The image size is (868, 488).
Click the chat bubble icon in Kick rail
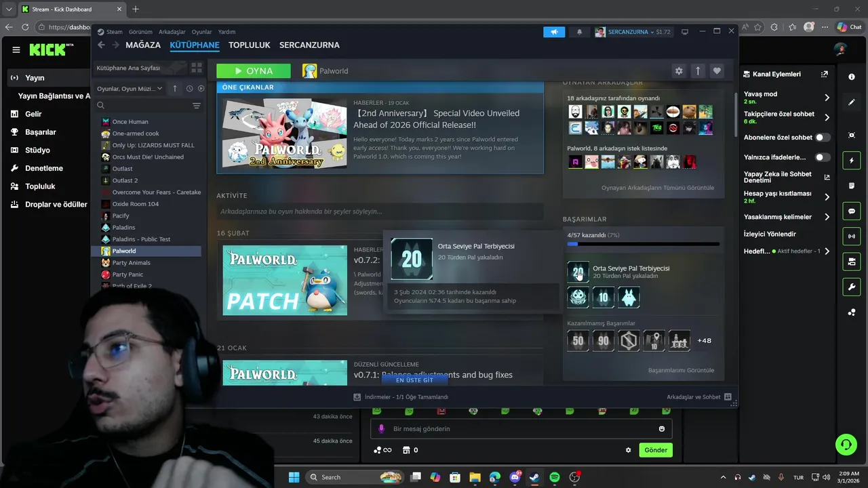(x=852, y=211)
